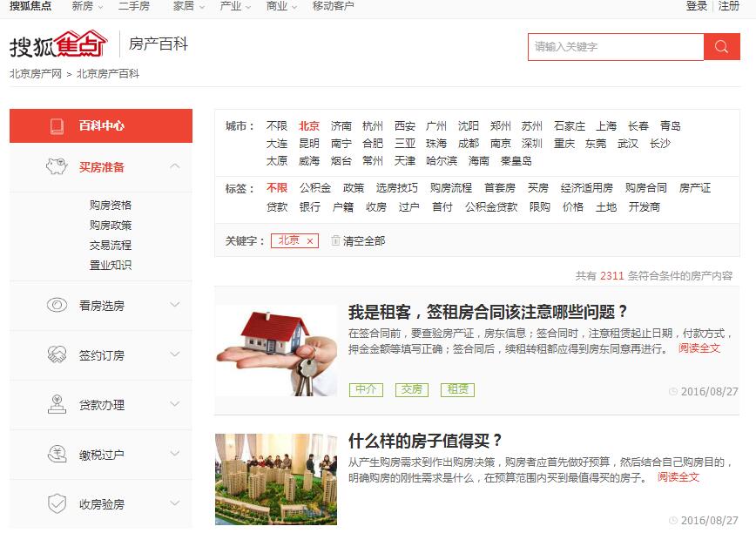The width and height of the screenshot is (756, 533).
Task: Click the trash icon for 清空全部
Action: point(335,240)
